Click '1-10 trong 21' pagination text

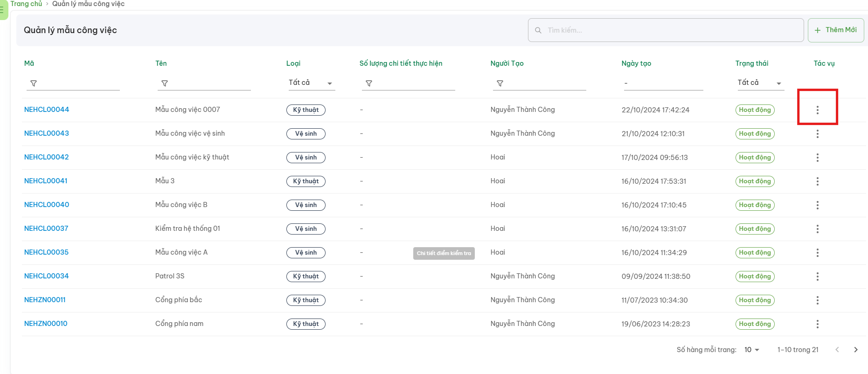(798, 350)
